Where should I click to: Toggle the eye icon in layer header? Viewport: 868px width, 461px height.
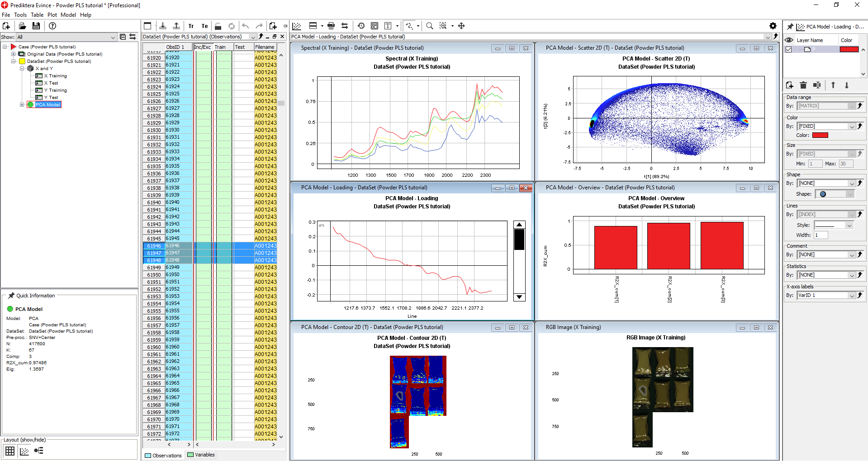[789, 40]
